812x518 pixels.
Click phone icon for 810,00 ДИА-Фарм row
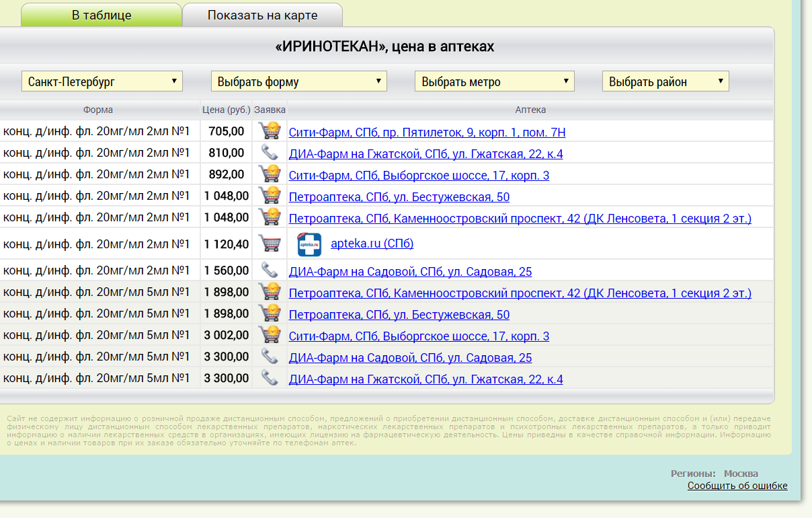pos(270,153)
